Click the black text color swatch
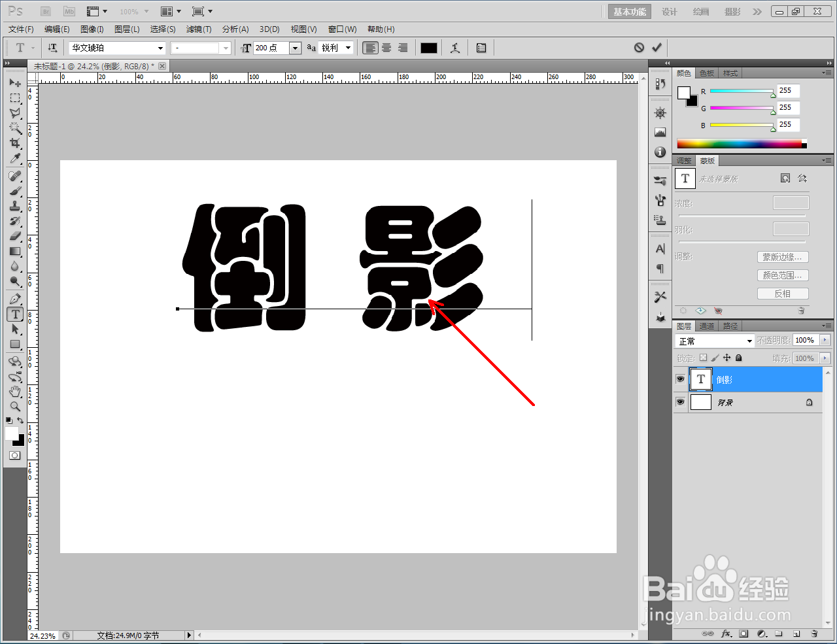 point(428,47)
